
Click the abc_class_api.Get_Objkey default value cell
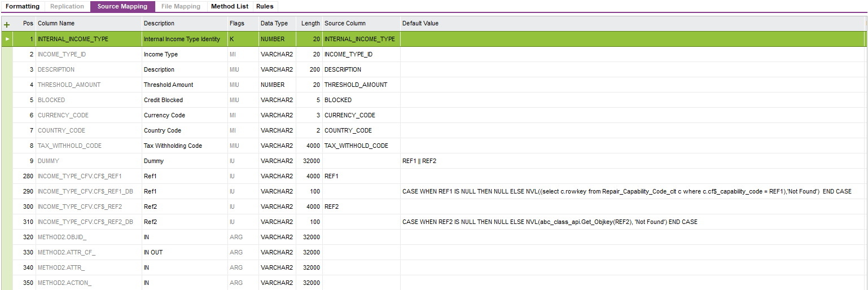(x=549, y=222)
